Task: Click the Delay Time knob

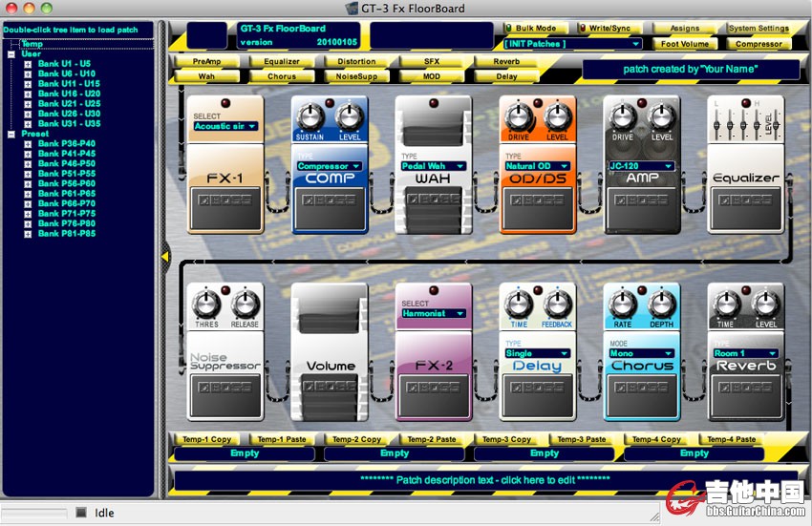Action: tap(519, 305)
